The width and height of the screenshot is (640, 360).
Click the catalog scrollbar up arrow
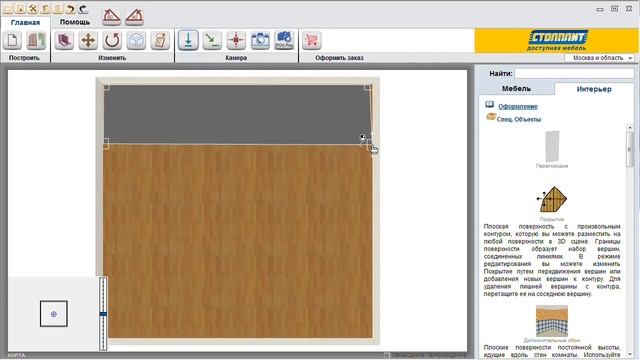629,128
